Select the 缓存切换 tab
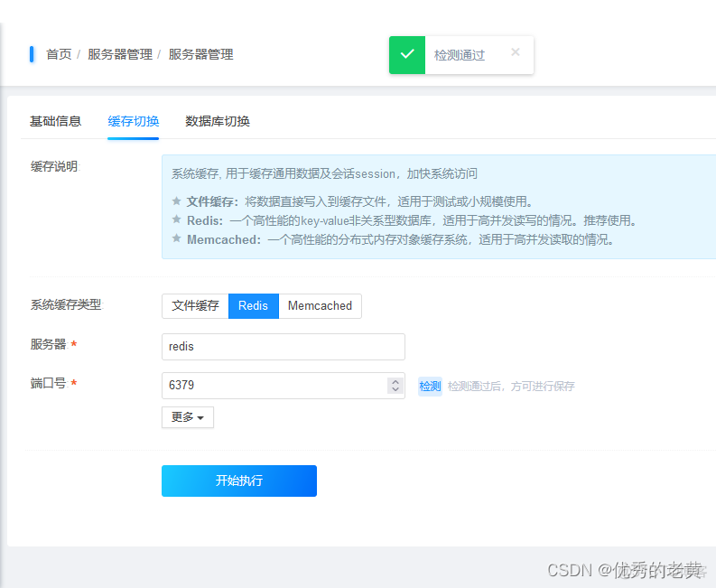The image size is (716, 588). pyautogui.click(x=133, y=121)
